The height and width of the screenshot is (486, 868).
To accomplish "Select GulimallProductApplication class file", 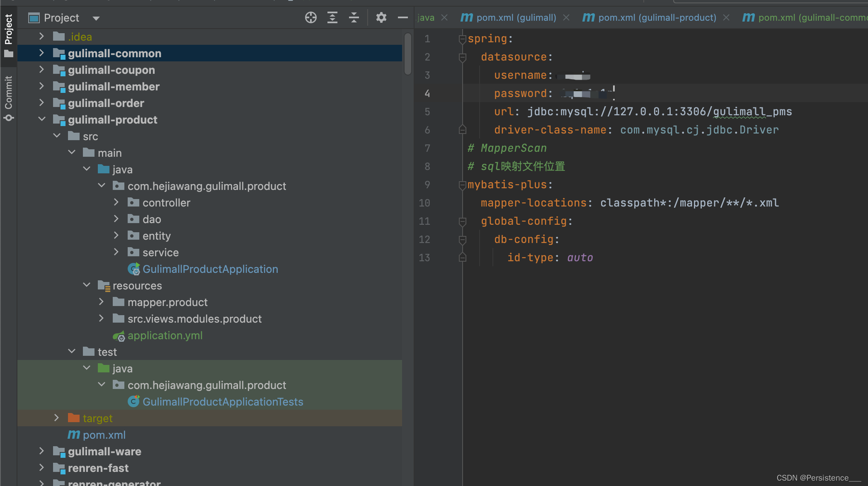I will click(x=210, y=269).
